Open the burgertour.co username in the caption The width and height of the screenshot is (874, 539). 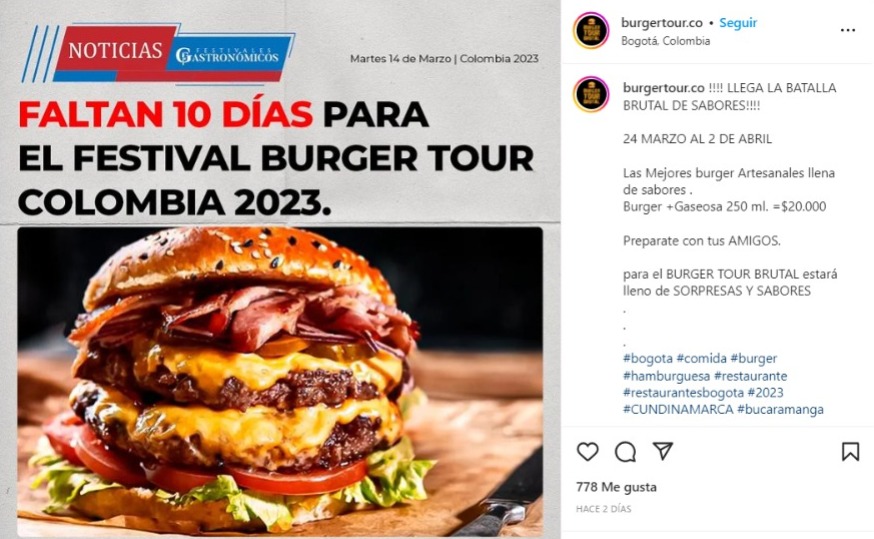pyautogui.click(x=664, y=88)
